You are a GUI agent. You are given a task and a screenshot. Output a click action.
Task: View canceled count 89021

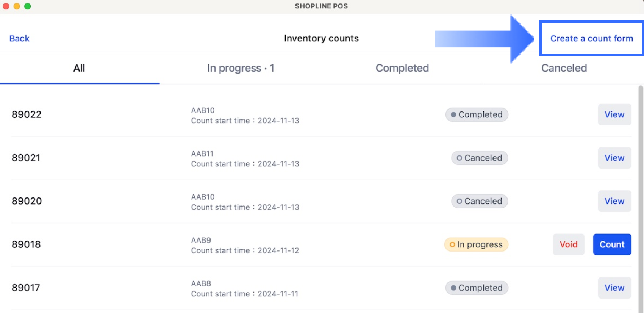coord(614,158)
